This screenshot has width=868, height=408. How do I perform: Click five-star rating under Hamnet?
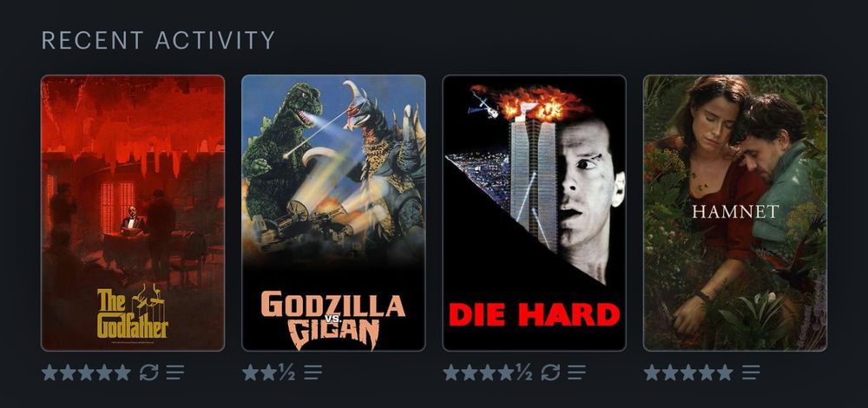(688, 372)
